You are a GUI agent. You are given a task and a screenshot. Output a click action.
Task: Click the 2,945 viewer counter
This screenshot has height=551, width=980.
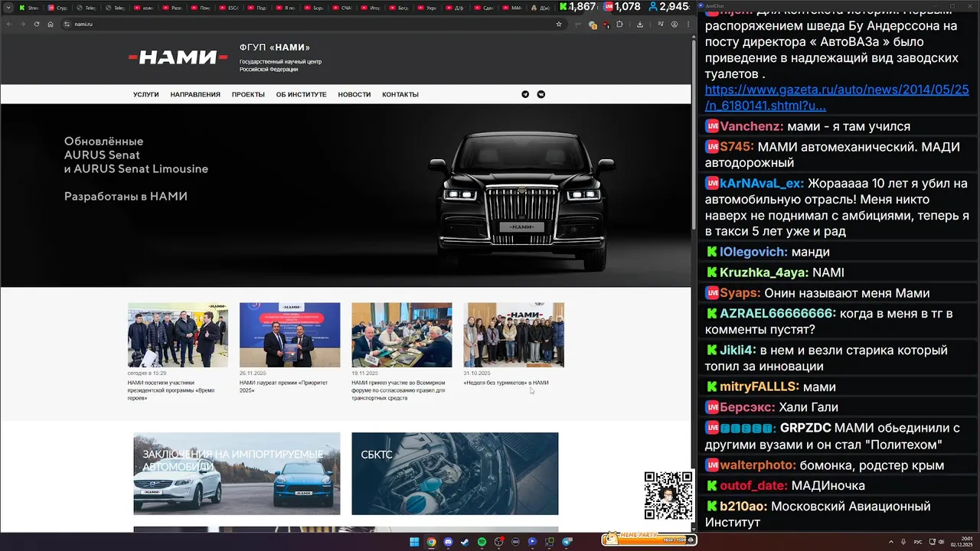[x=668, y=7]
